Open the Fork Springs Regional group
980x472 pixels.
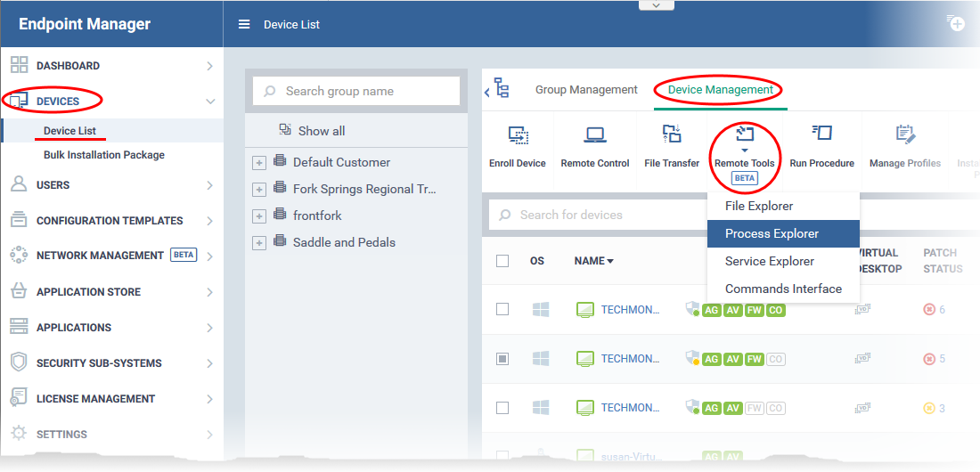click(364, 189)
